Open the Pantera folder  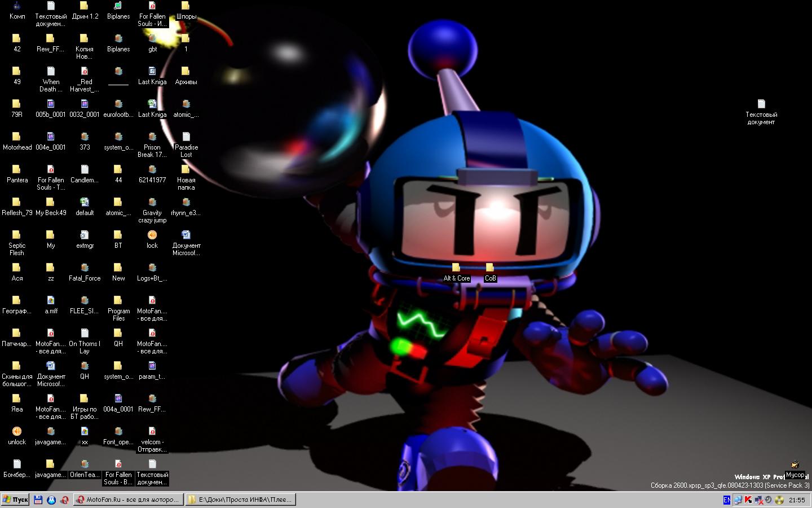17,174
